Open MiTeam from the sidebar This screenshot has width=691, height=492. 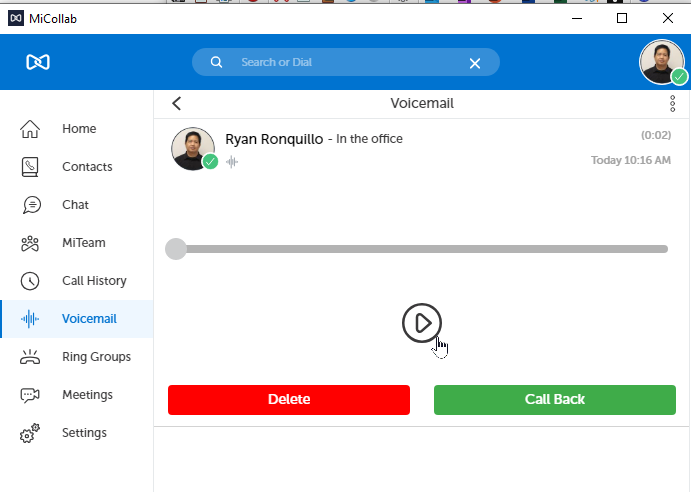(83, 243)
